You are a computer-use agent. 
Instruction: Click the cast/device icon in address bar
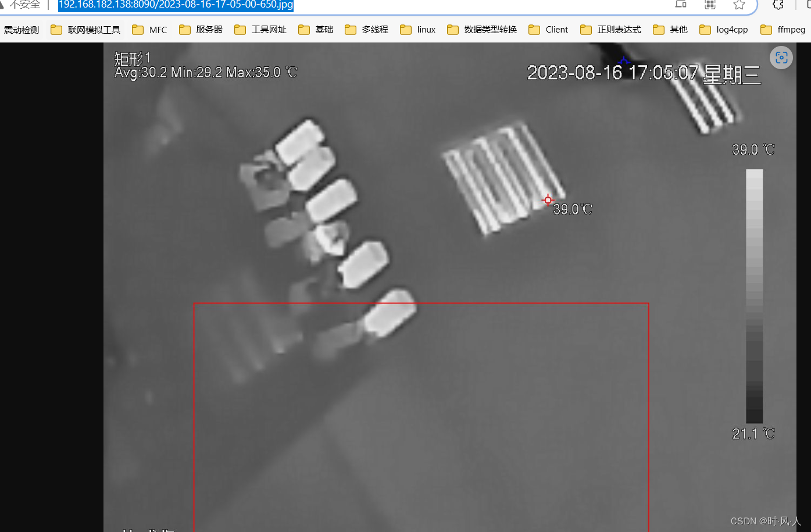click(x=681, y=5)
